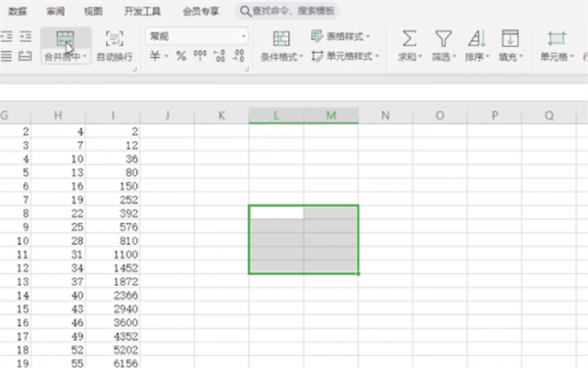This screenshot has height=368, width=588.
Task: Expand the 表格样式 dropdown
Action: click(368, 36)
